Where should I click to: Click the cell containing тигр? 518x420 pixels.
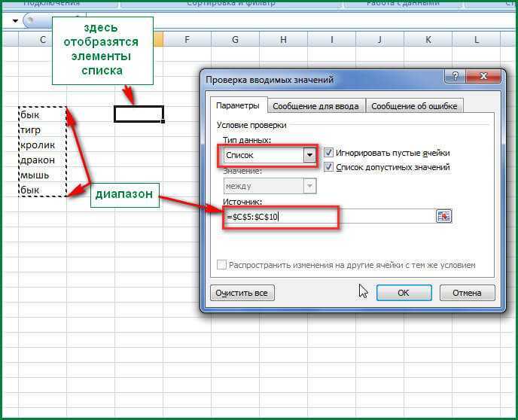click(43, 129)
